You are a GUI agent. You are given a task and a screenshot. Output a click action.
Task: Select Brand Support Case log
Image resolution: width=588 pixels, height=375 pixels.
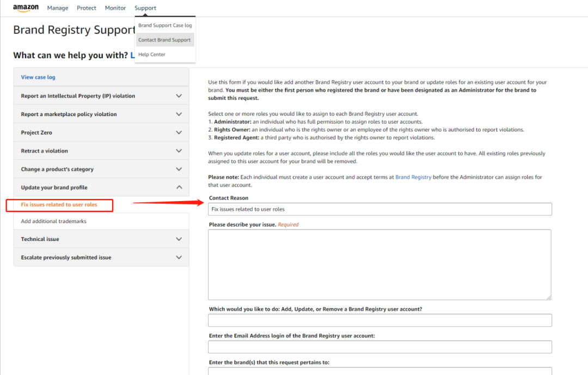pyautogui.click(x=165, y=25)
